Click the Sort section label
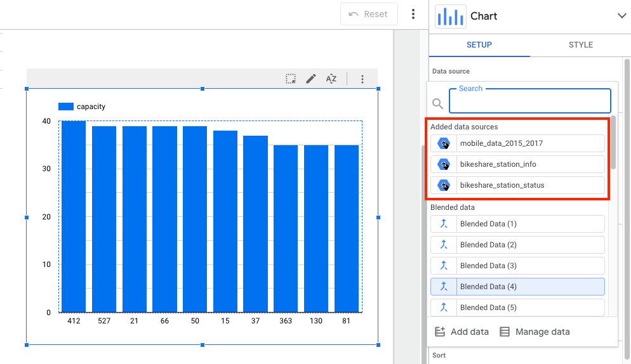Image resolution: width=631 pixels, height=364 pixels. pyautogui.click(x=439, y=355)
